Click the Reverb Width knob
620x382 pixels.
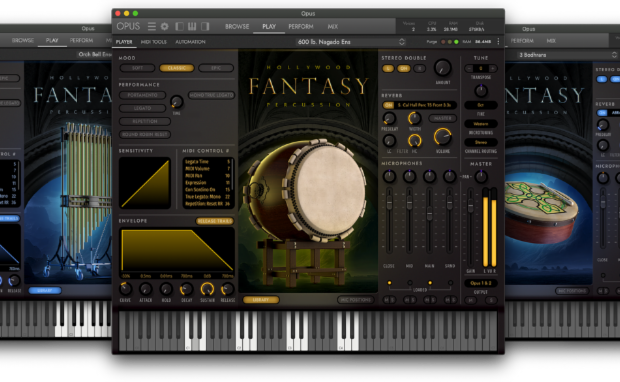414,118
